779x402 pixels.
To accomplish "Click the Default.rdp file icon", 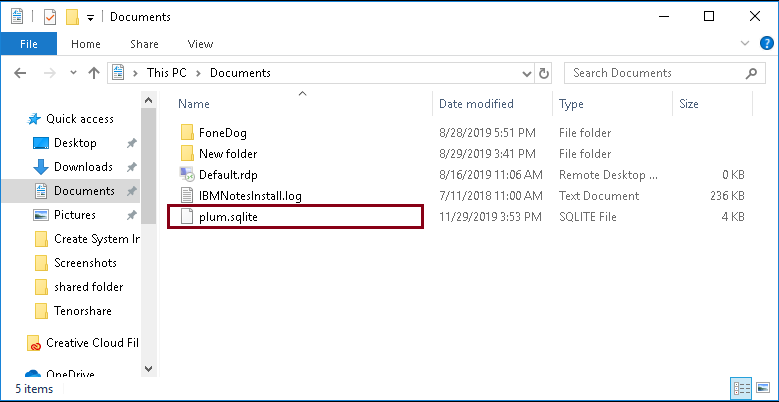I will (187, 174).
